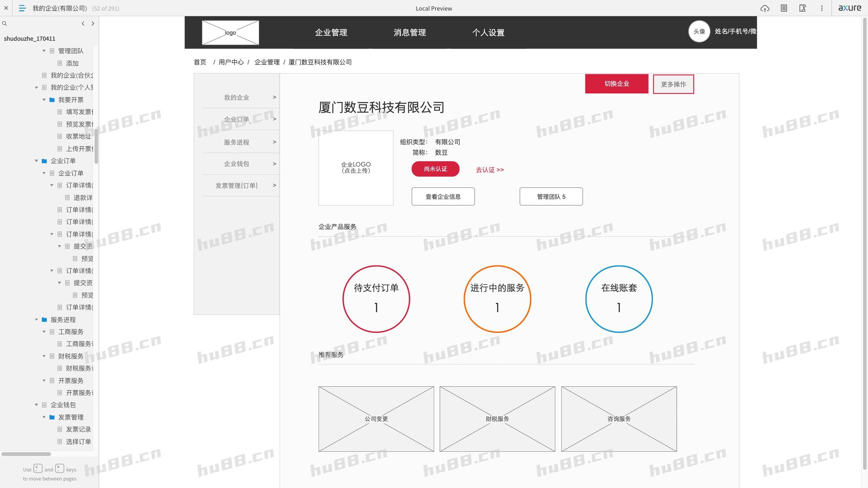Collapse the 服务进程 folder in the tree

pyautogui.click(x=36, y=319)
